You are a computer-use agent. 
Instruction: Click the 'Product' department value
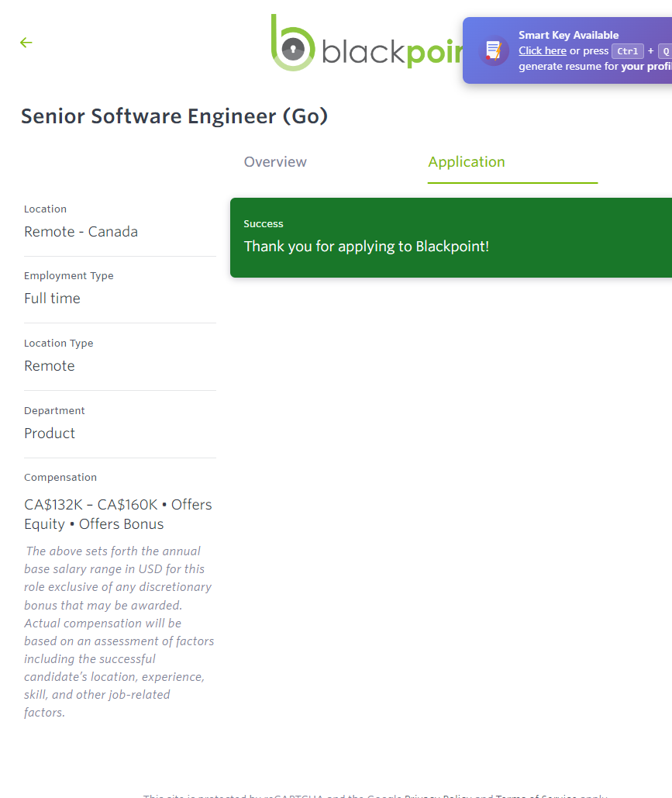50,434
